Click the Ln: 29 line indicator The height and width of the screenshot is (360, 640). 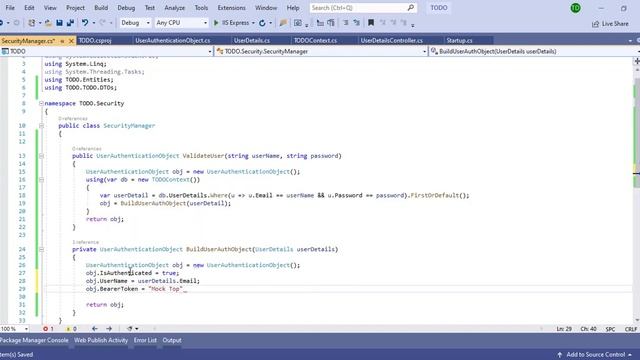[564, 329]
